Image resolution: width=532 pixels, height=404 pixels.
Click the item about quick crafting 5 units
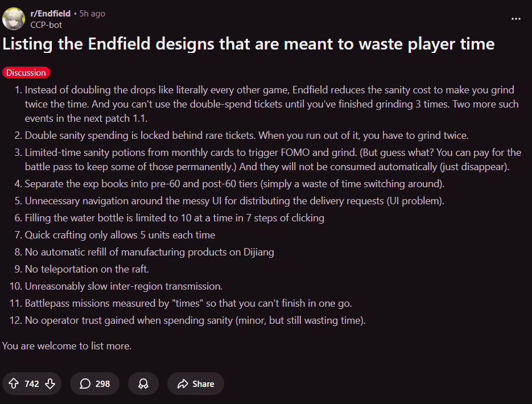(x=119, y=234)
